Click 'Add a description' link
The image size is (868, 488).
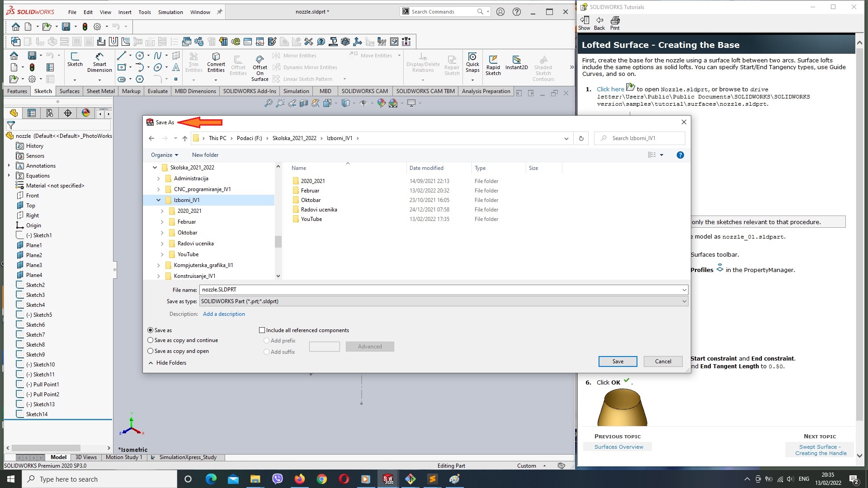pyautogui.click(x=224, y=314)
